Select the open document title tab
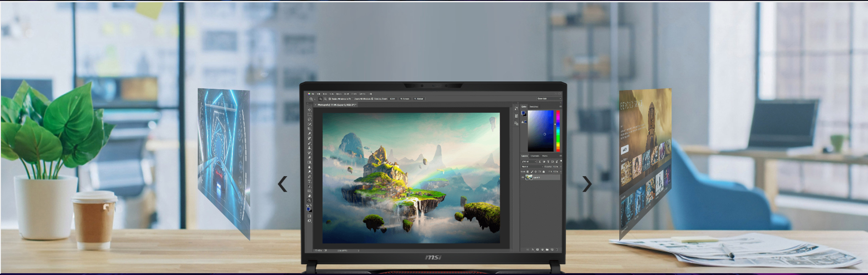Screen dimensions: 868x275 pos(336,105)
